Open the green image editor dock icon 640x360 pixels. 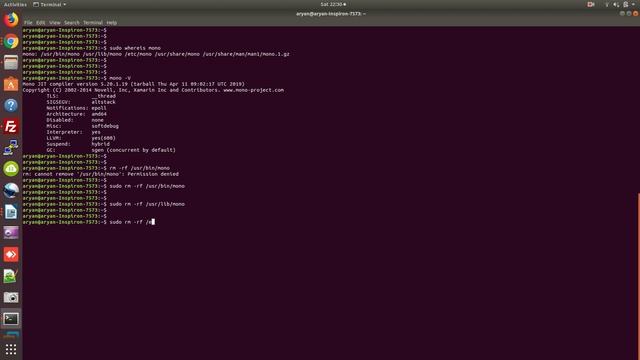(11, 276)
